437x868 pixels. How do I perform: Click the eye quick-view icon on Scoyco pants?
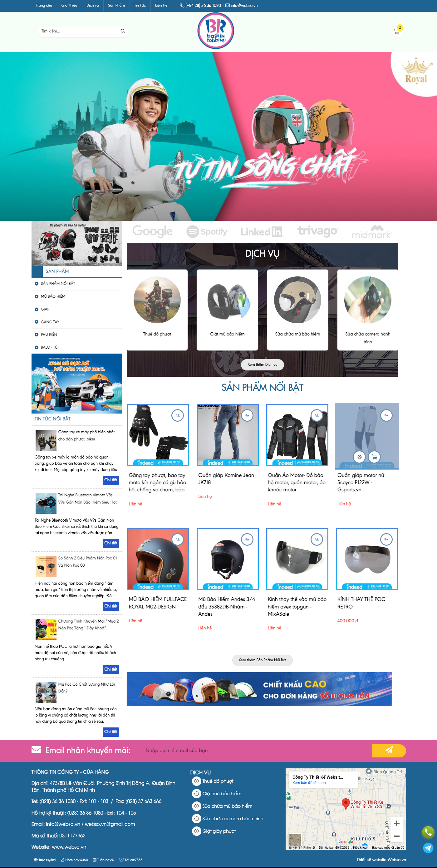[x=359, y=457]
